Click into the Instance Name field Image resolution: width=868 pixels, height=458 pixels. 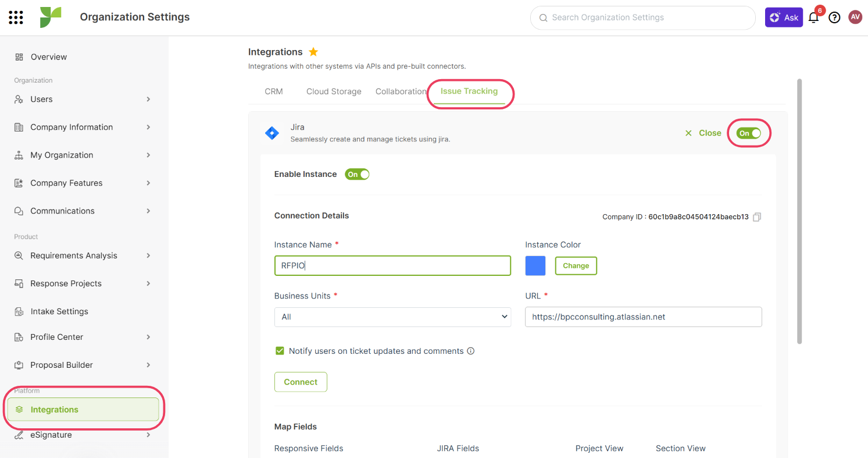coord(392,266)
